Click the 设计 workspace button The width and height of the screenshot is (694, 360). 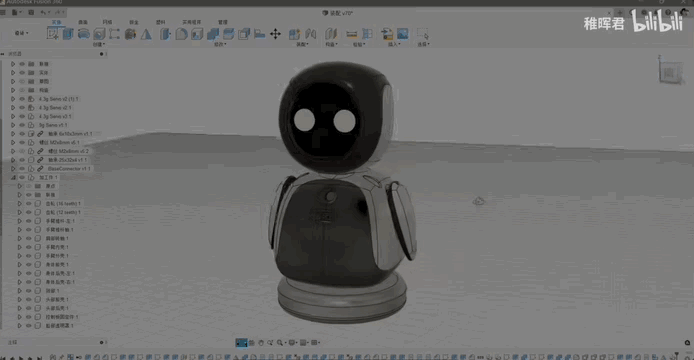[21, 33]
